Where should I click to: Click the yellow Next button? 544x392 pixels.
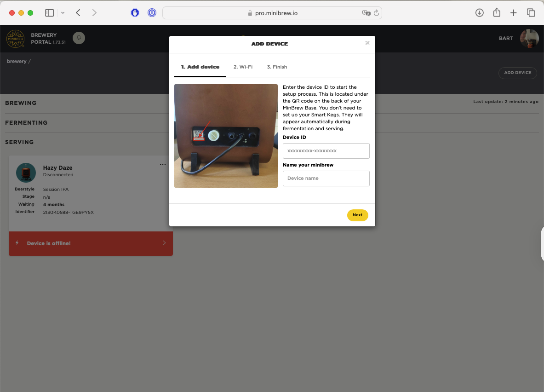[357, 215]
